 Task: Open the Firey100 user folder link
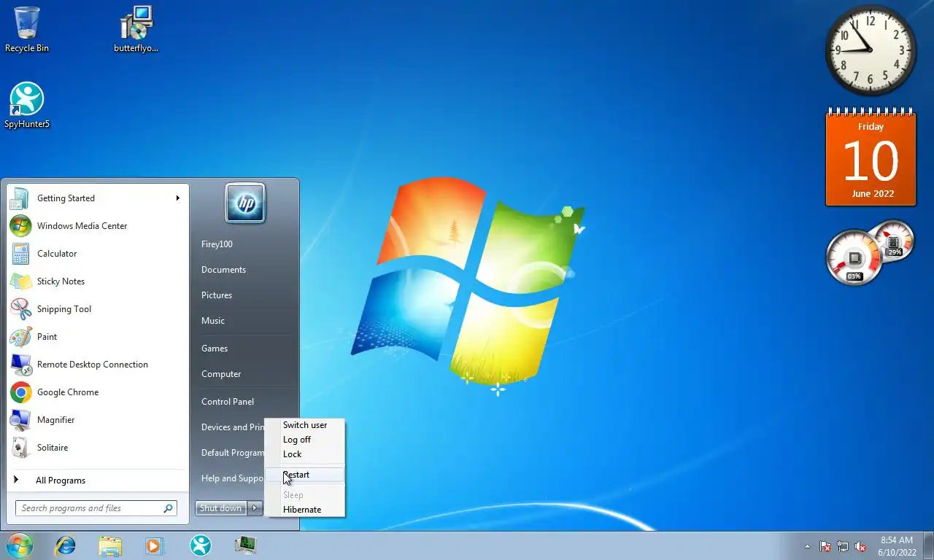[217, 244]
